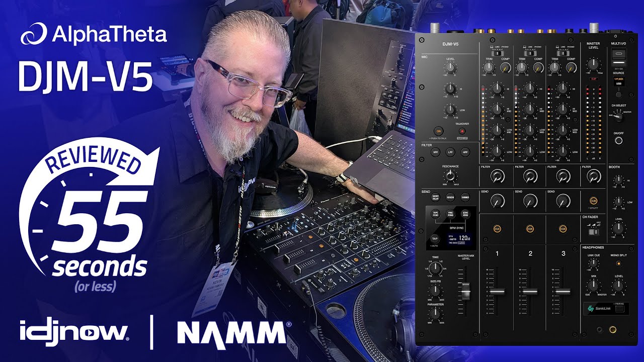
Task: Click the channel 1 FILTER knob
Action: (x=497, y=176)
